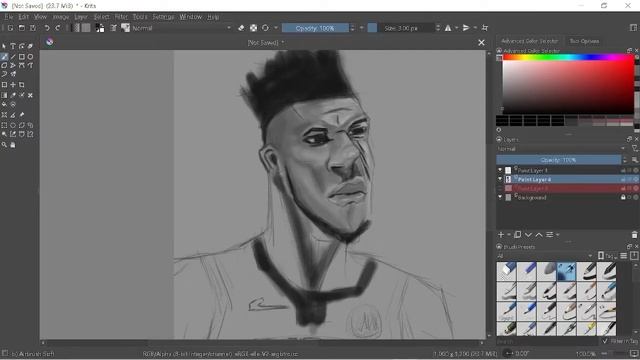This screenshot has height=360, width=640.
Task: Expand the layer filter funnel menu
Action: [x=635, y=149]
